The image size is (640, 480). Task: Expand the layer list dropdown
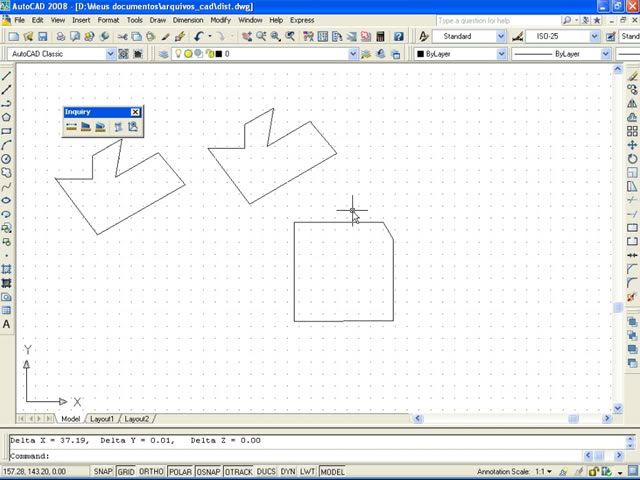(x=353, y=54)
